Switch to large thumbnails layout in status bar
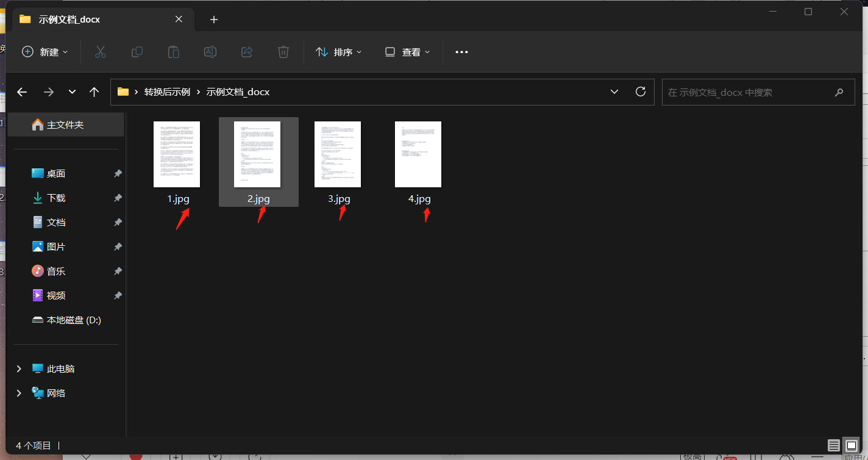Viewport: 868px width, 460px height. pos(850,445)
